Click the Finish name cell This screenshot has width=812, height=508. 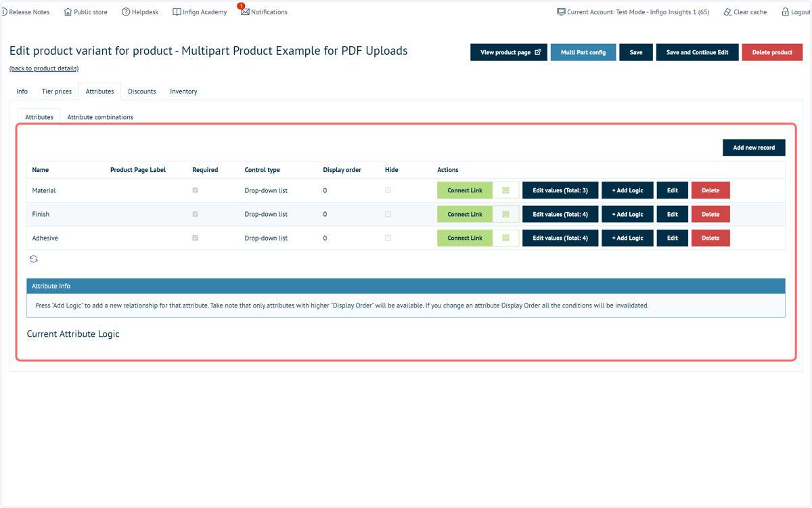(41, 214)
